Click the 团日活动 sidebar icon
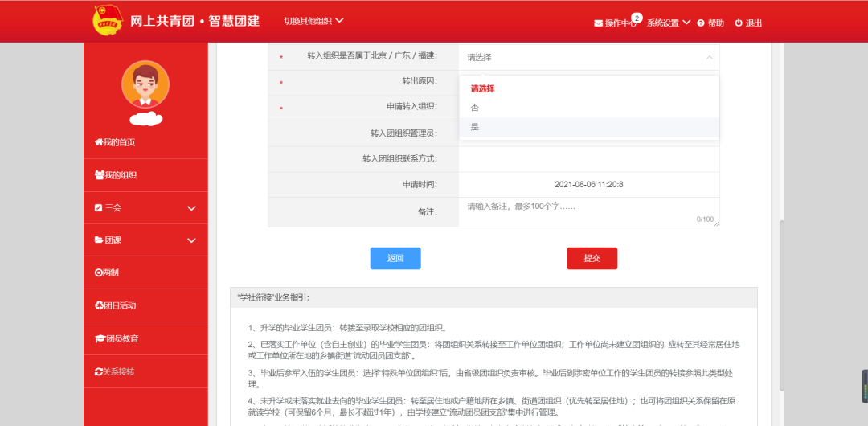 click(99, 305)
